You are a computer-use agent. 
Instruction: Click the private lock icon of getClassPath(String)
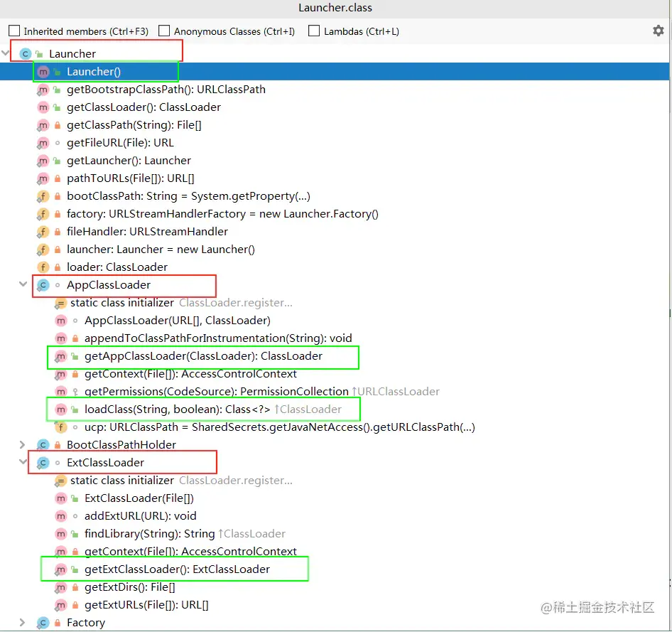58,125
